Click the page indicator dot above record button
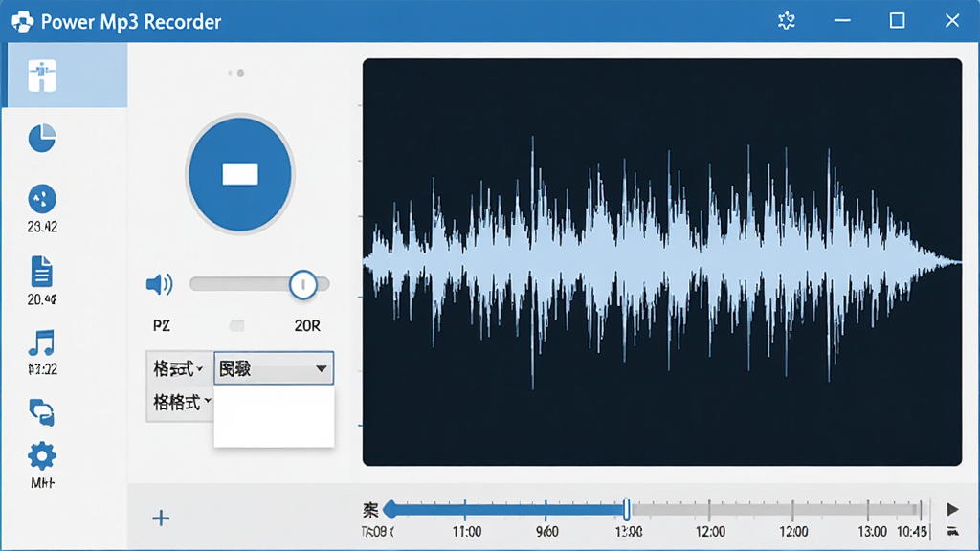 (240, 73)
